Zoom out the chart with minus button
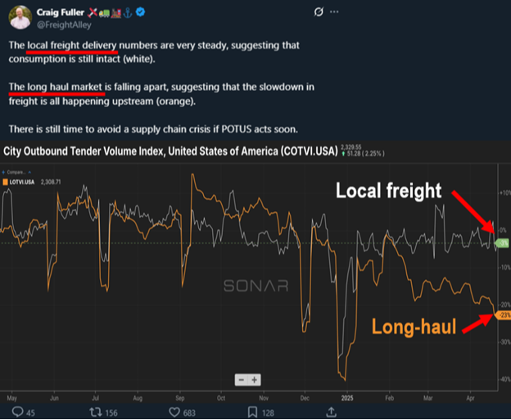Image resolution: width=511 pixels, height=420 pixels. point(242,380)
